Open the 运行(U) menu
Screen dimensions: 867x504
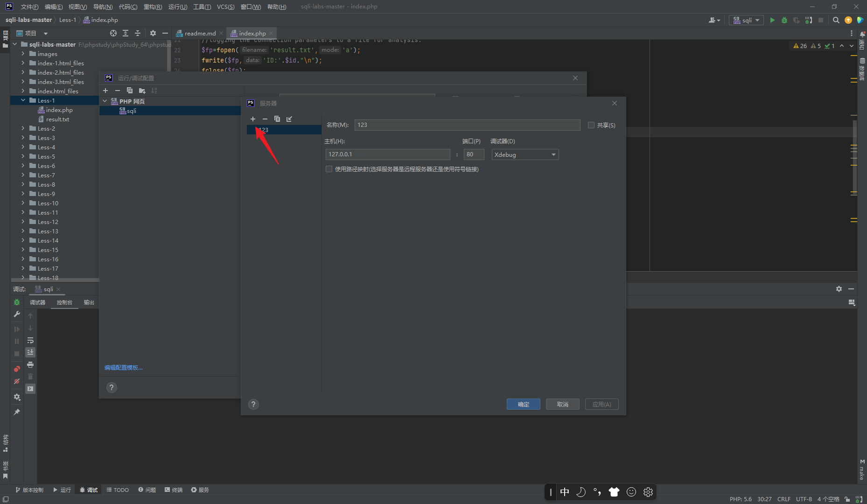click(177, 7)
